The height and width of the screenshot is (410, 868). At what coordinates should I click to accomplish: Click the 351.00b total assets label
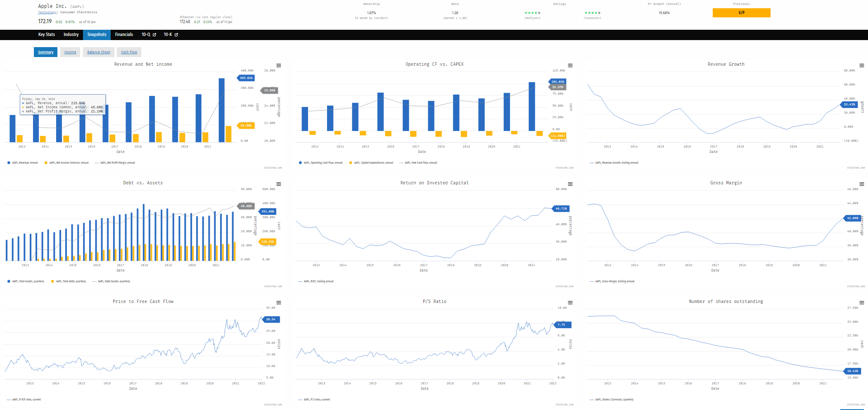tap(268, 211)
